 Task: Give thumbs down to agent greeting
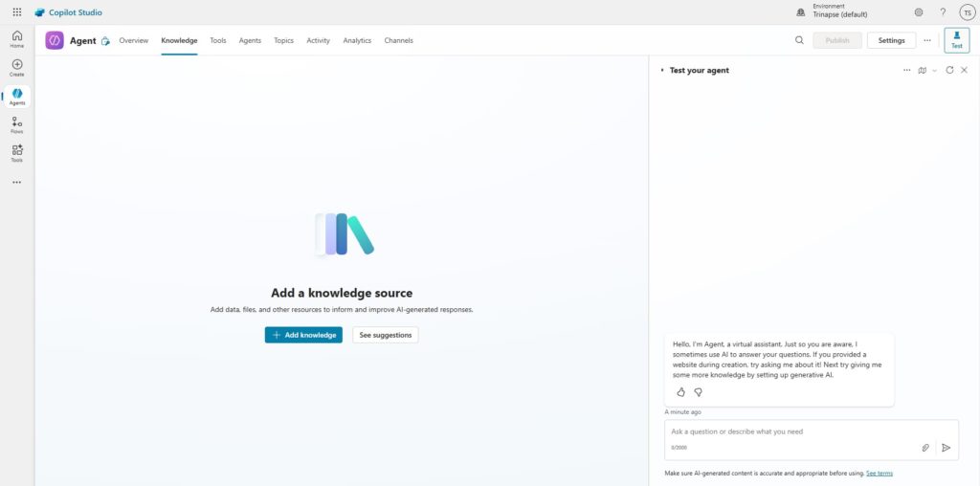coord(698,392)
